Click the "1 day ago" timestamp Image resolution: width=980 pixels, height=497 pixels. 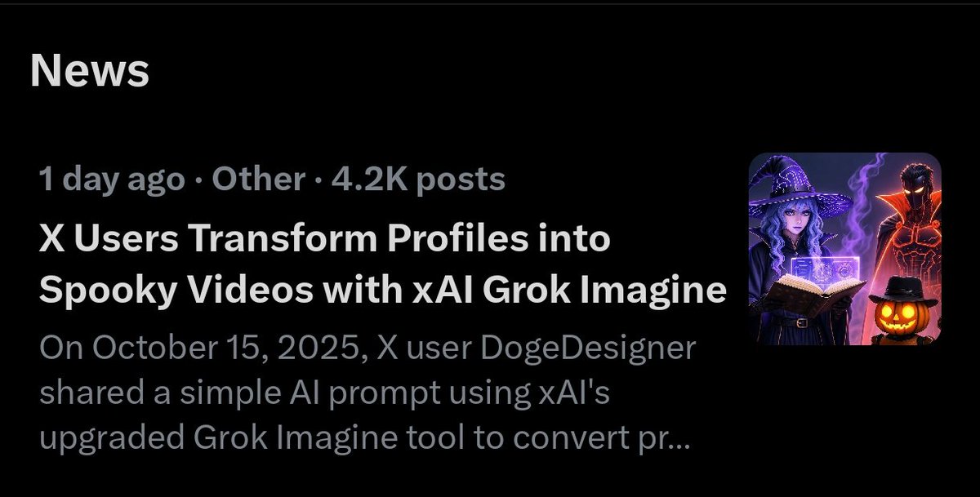point(111,180)
